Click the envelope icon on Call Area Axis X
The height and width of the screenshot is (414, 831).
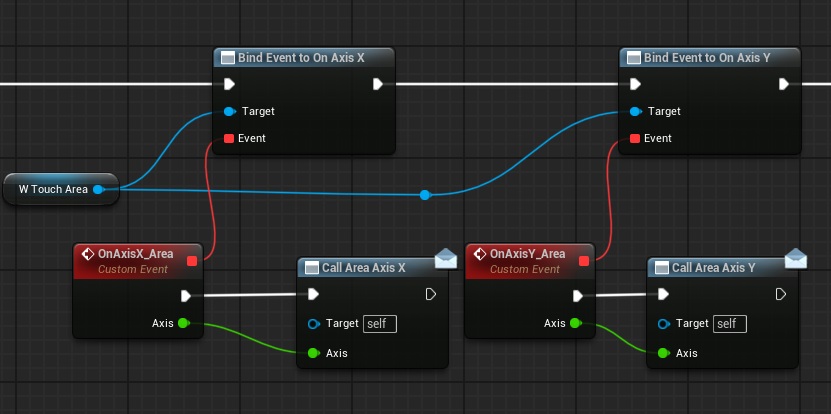point(446,258)
